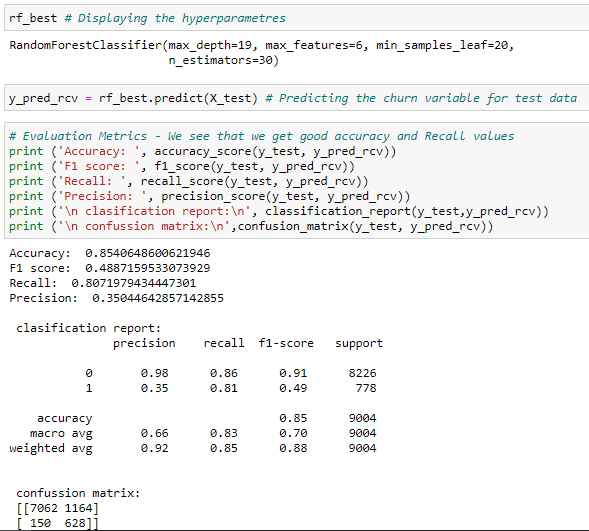Click the print 'F1 score: ' code line

pyautogui.click(x=182, y=166)
